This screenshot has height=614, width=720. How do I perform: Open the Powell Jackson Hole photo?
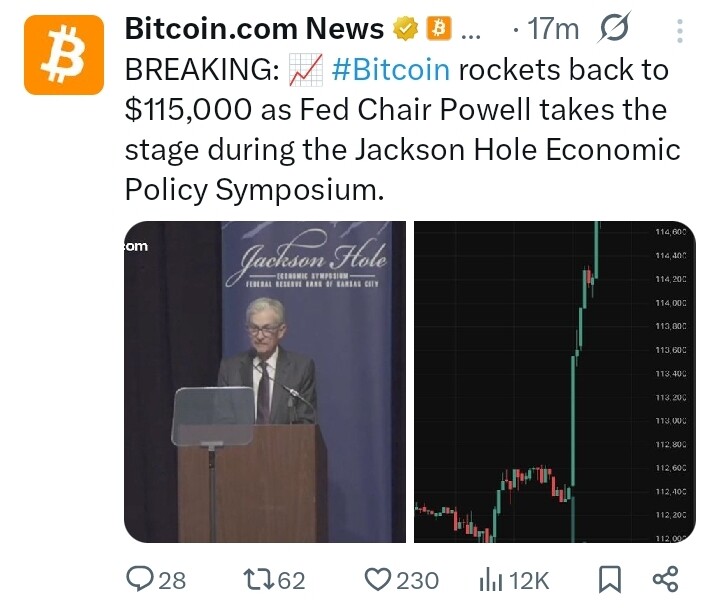tap(265, 382)
